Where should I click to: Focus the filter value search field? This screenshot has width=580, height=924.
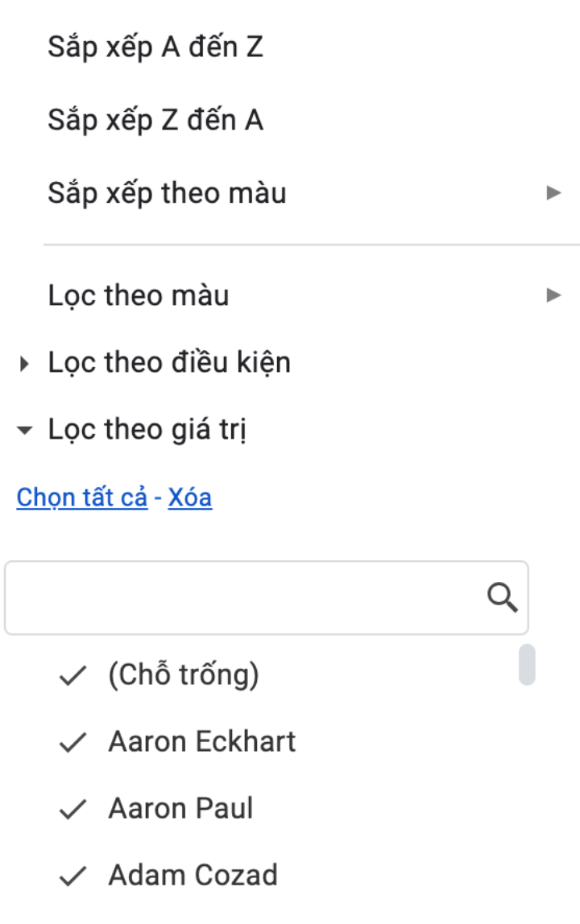point(242,598)
